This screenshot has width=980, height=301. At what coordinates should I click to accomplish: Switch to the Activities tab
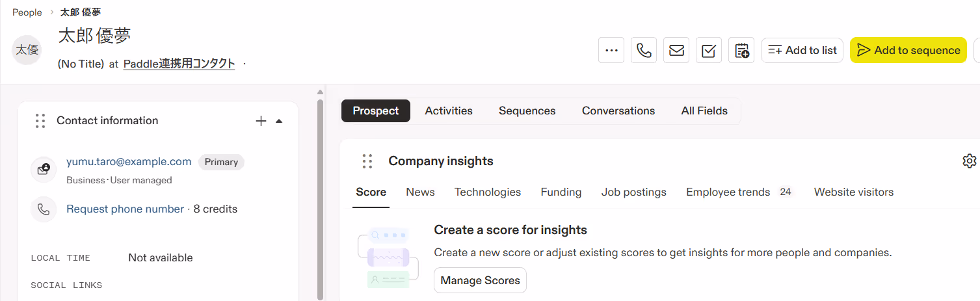449,111
